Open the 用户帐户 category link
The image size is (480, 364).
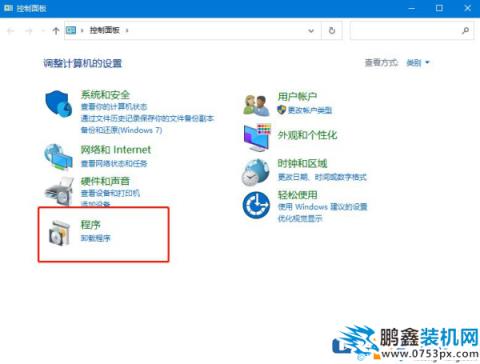point(297,97)
